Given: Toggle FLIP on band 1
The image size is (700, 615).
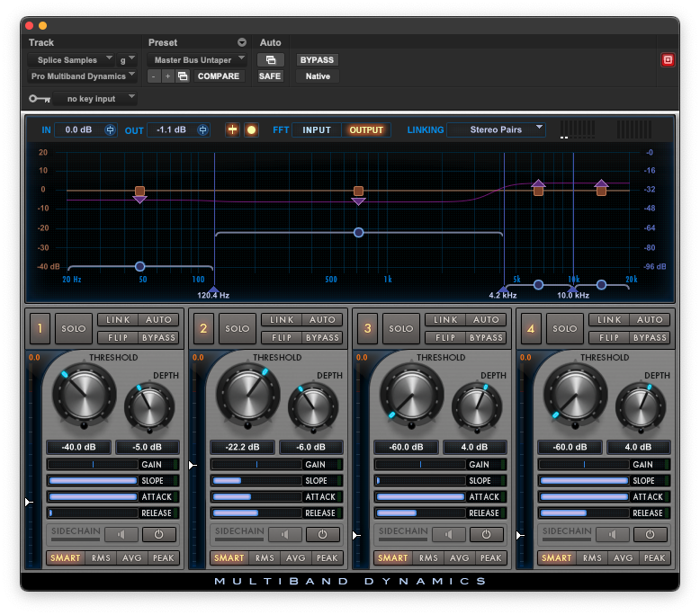Looking at the screenshot, I should (118, 338).
